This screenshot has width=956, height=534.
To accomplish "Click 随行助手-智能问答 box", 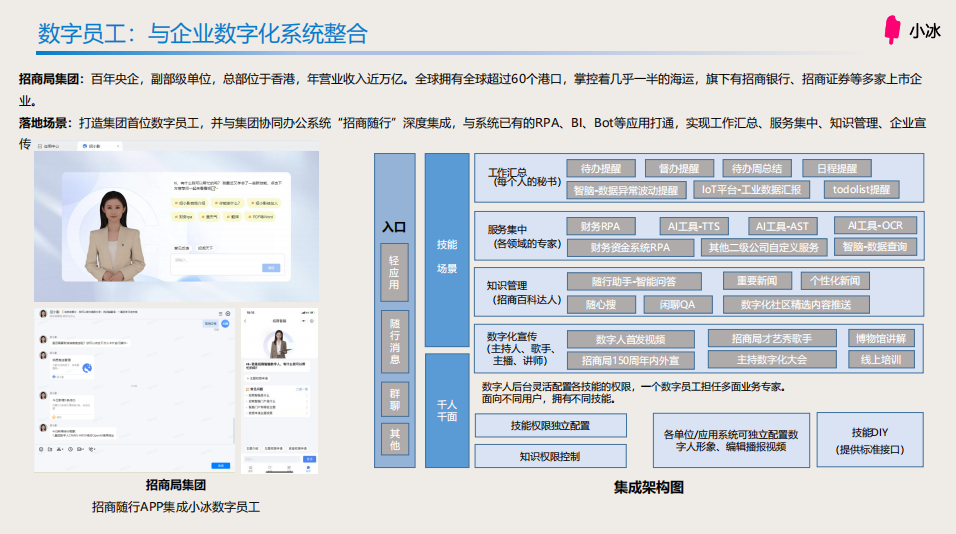I will click(634, 282).
